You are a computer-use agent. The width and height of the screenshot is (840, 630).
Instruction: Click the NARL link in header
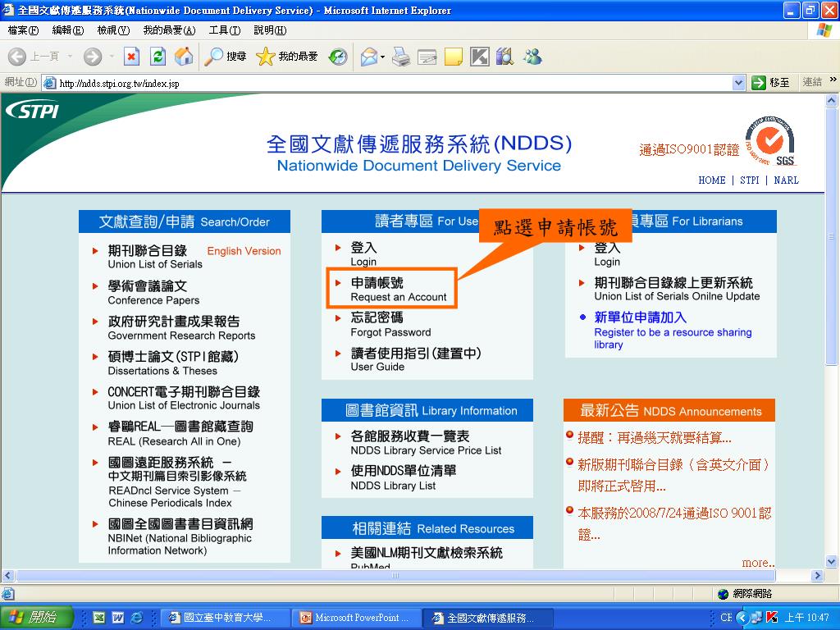(x=786, y=180)
